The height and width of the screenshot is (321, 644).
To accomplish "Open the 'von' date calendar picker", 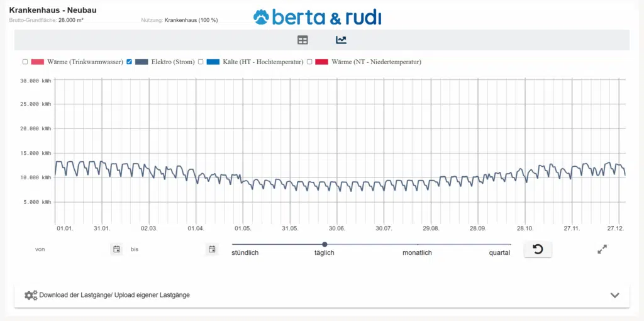I will (116, 249).
